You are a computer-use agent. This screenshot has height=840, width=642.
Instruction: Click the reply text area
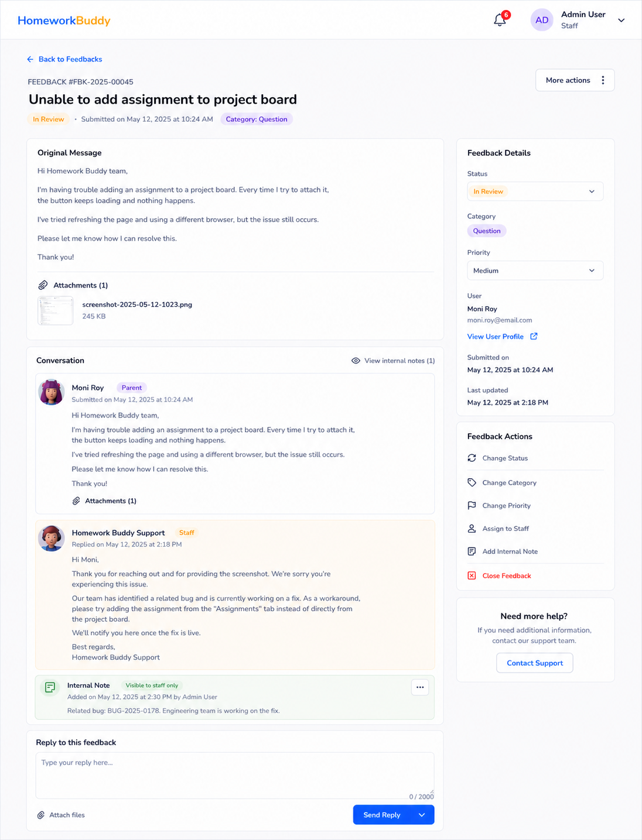pos(235,776)
